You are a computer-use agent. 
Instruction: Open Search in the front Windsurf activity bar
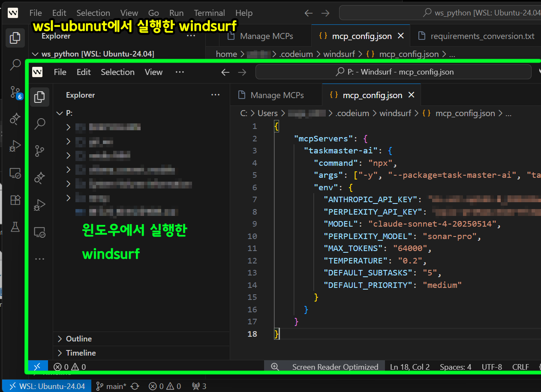pyautogui.click(x=39, y=124)
